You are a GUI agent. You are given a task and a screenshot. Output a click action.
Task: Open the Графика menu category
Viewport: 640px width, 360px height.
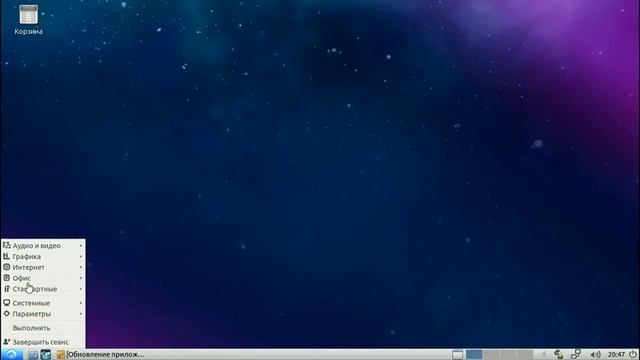(43, 257)
